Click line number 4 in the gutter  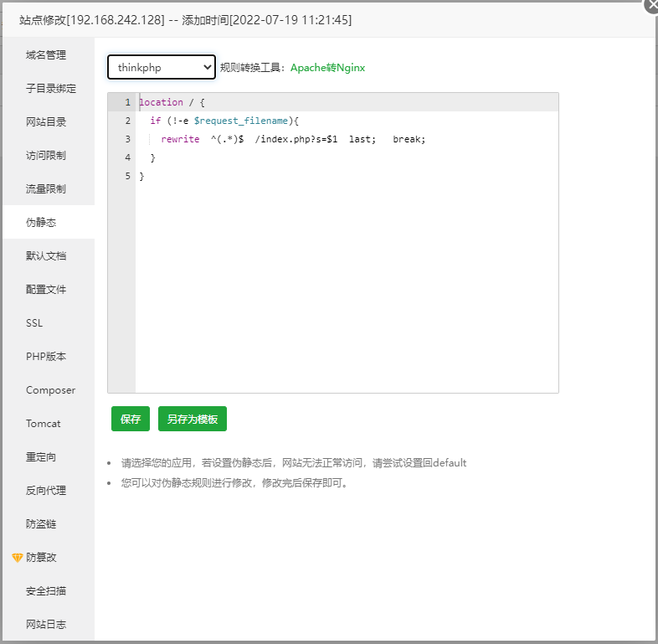(x=127, y=157)
